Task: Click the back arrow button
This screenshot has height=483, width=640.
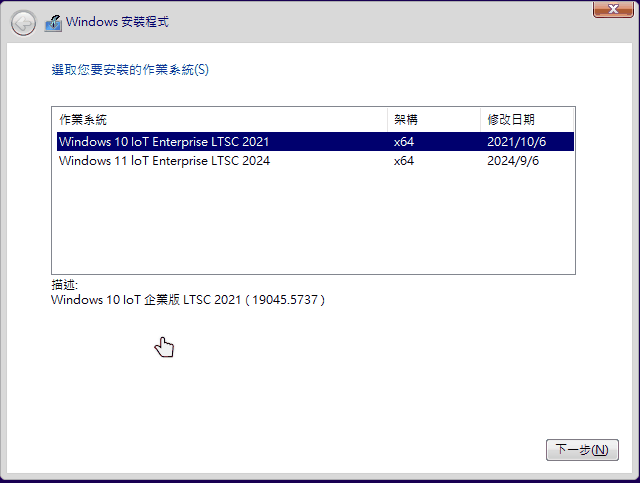Action: click(x=23, y=23)
